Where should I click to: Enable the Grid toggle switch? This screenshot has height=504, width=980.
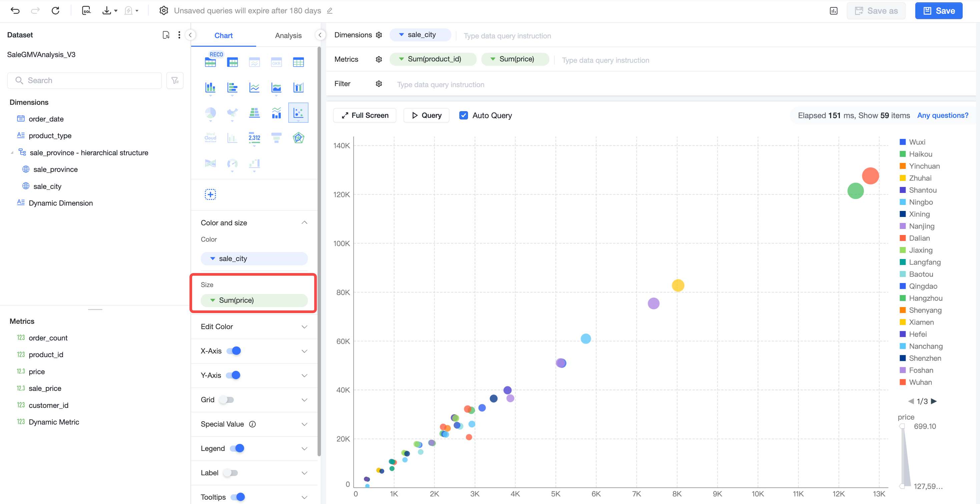tap(227, 400)
